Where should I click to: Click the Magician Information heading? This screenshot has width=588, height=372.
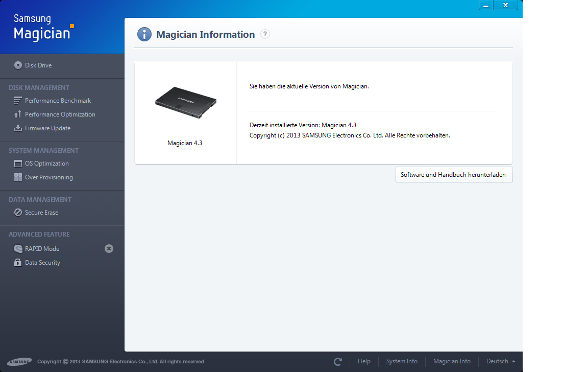(x=206, y=35)
